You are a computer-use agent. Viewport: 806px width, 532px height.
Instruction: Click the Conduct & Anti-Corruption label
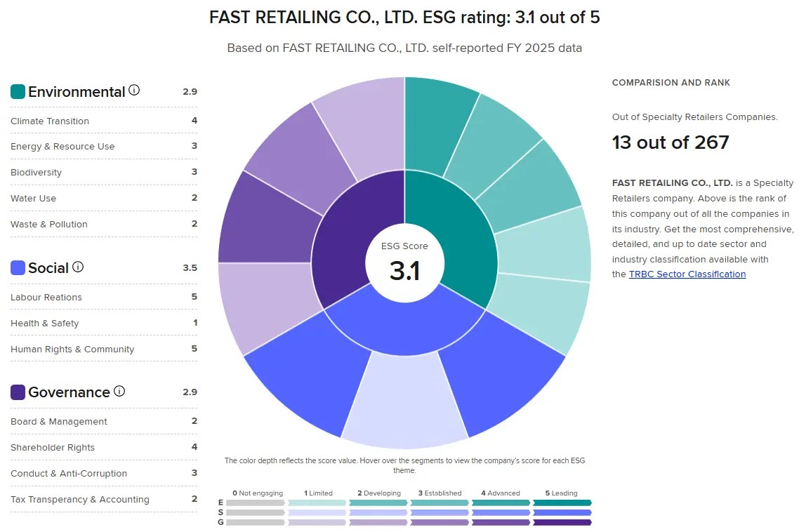[x=69, y=474]
